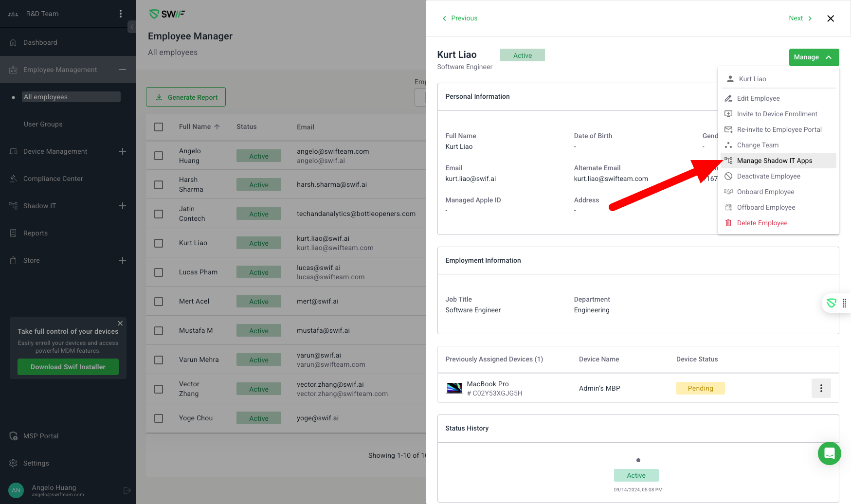Viewport: 851px width, 504px height.
Task: Expand the Shadow IT sidebar section
Action: pyautogui.click(x=123, y=206)
